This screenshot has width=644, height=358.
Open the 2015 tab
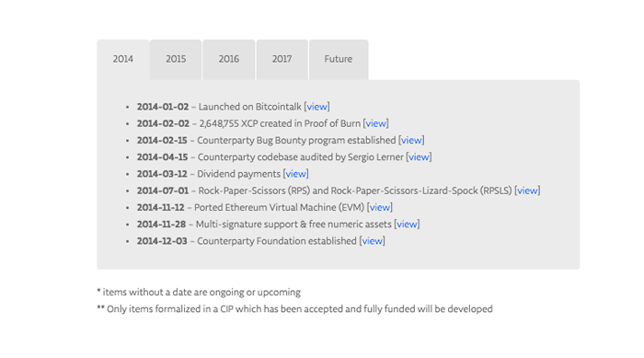click(176, 59)
